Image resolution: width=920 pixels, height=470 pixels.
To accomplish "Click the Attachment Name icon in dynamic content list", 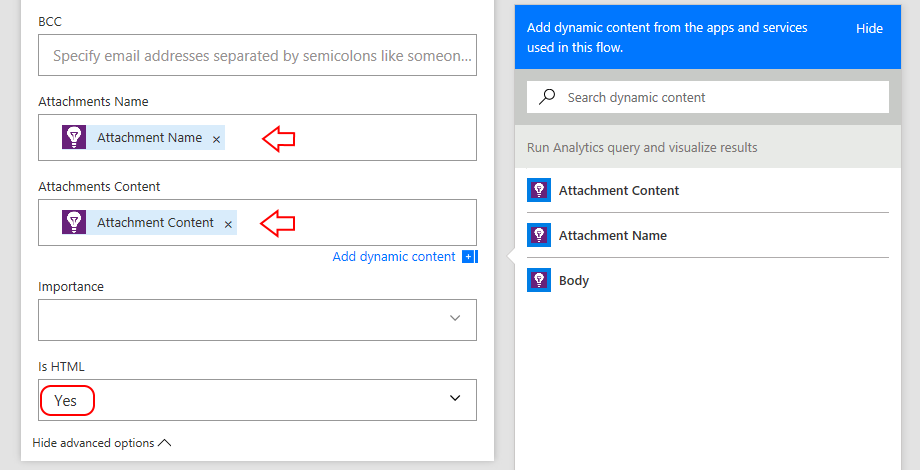I will (539, 235).
